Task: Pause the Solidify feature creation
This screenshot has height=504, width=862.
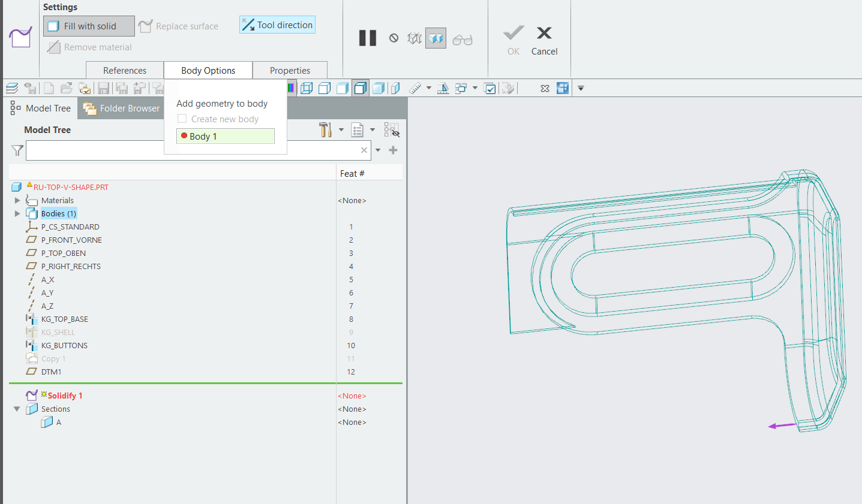Action: tap(367, 38)
